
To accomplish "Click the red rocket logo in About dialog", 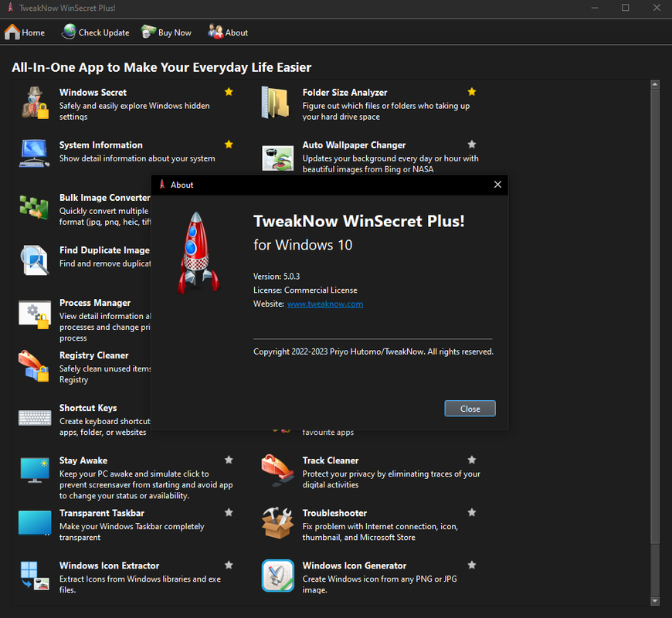I will 198,253.
